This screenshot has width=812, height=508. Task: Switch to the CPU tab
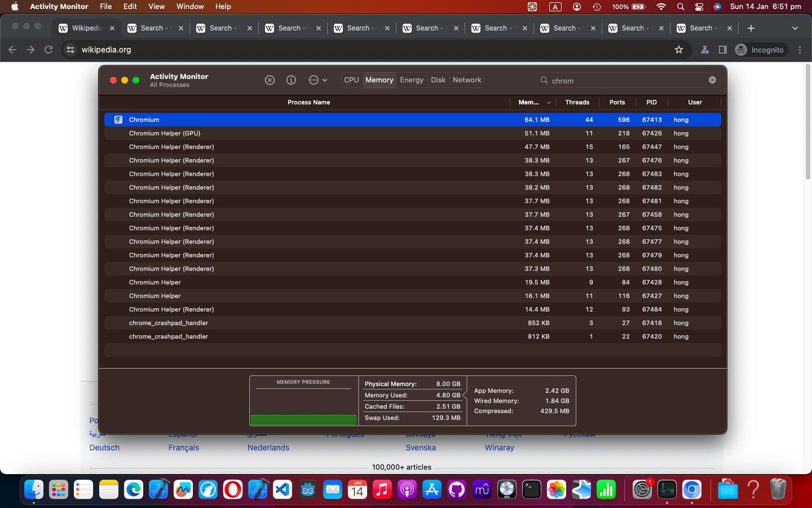(x=351, y=80)
